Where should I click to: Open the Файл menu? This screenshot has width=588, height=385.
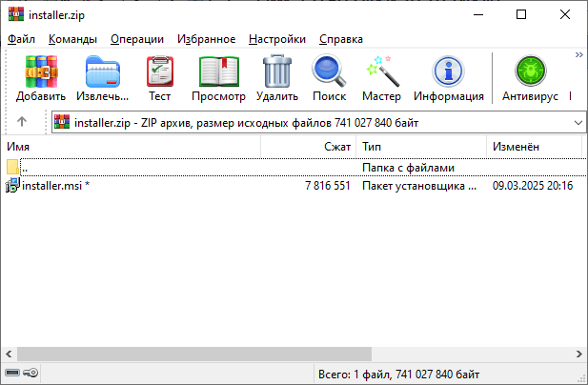click(x=21, y=39)
